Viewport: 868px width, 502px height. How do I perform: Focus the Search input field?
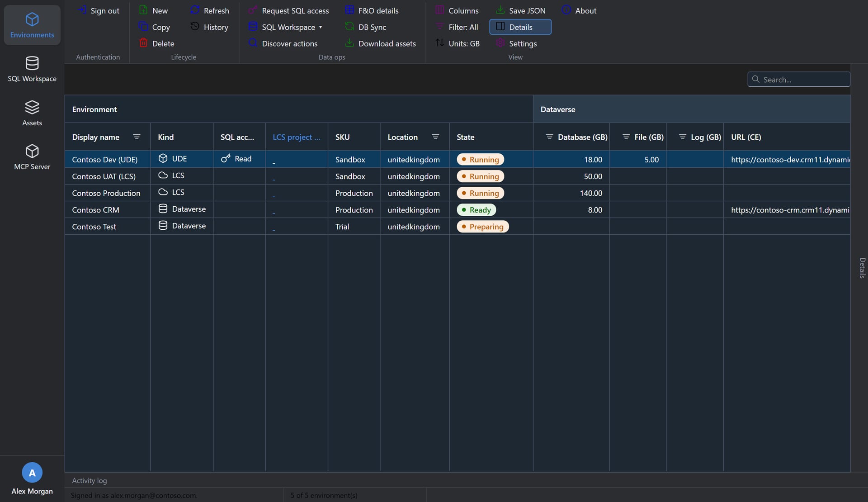[799, 79]
